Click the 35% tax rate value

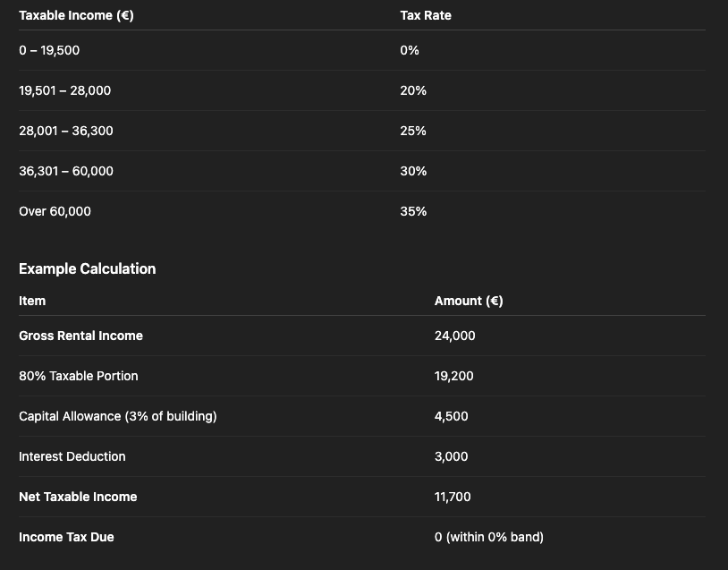coord(413,211)
